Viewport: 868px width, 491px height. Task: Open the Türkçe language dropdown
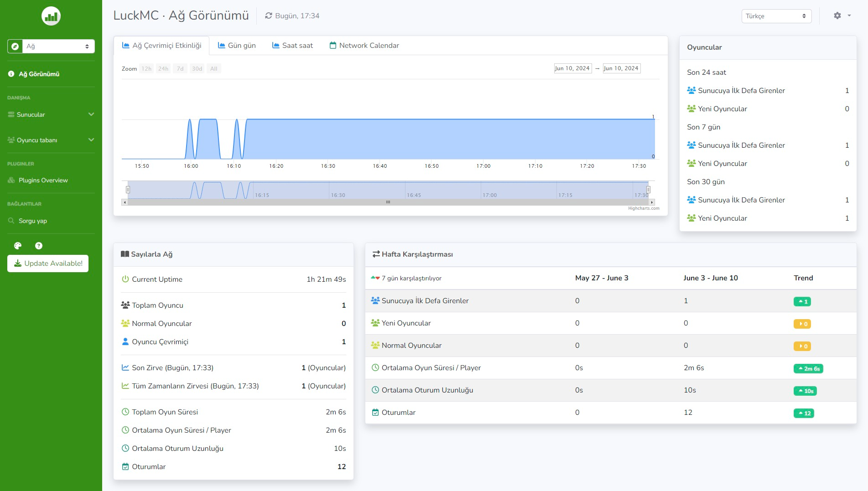776,16
